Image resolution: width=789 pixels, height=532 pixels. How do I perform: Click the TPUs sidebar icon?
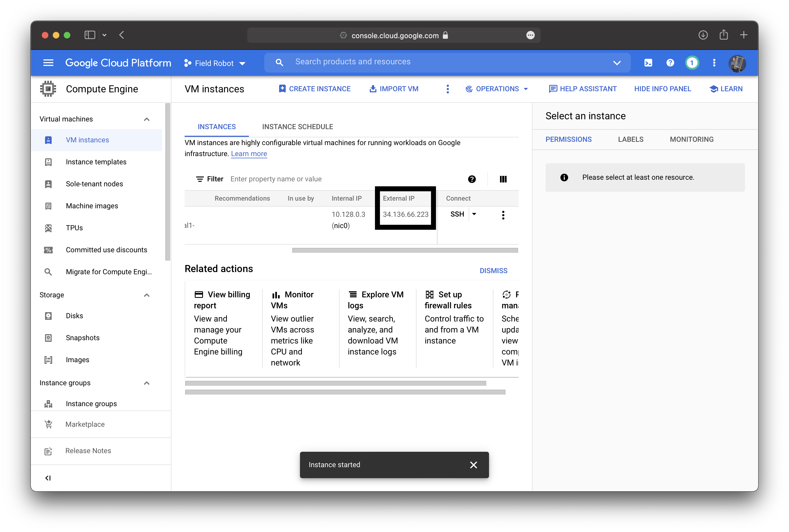pos(49,228)
